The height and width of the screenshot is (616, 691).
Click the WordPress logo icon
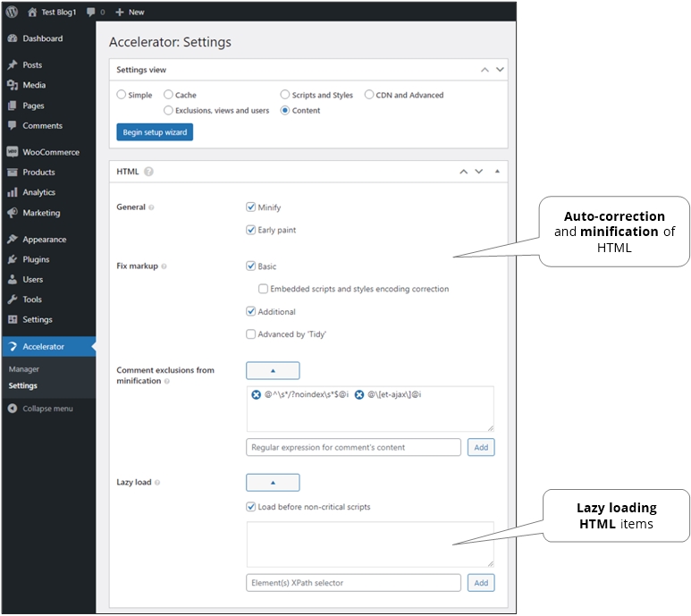[12, 12]
